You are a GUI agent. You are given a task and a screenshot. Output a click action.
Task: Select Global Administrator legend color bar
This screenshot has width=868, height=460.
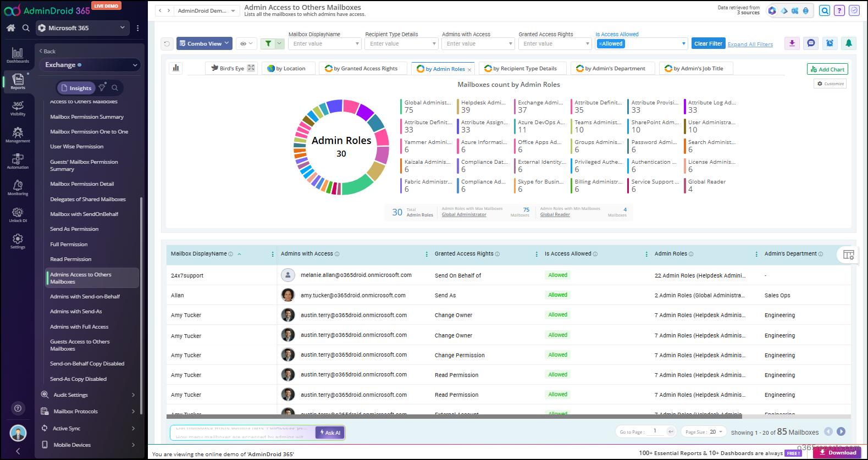tap(401, 106)
